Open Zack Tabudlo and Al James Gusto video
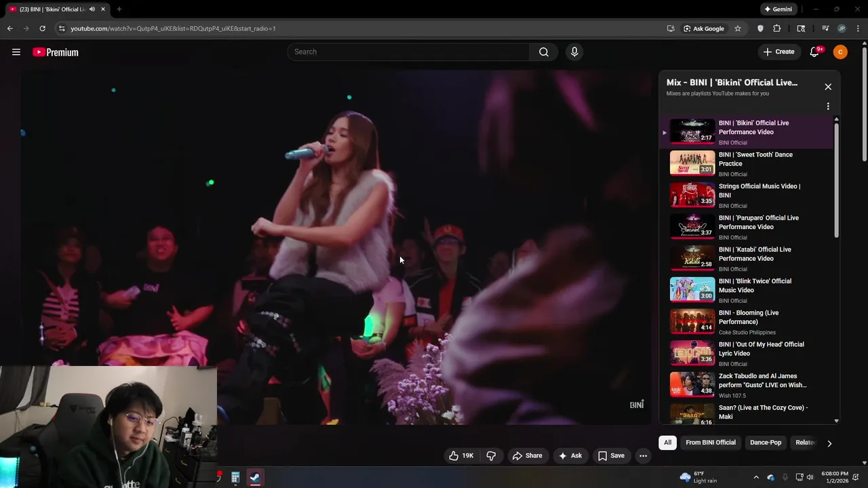Image resolution: width=868 pixels, height=488 pixels. (762, 380)
